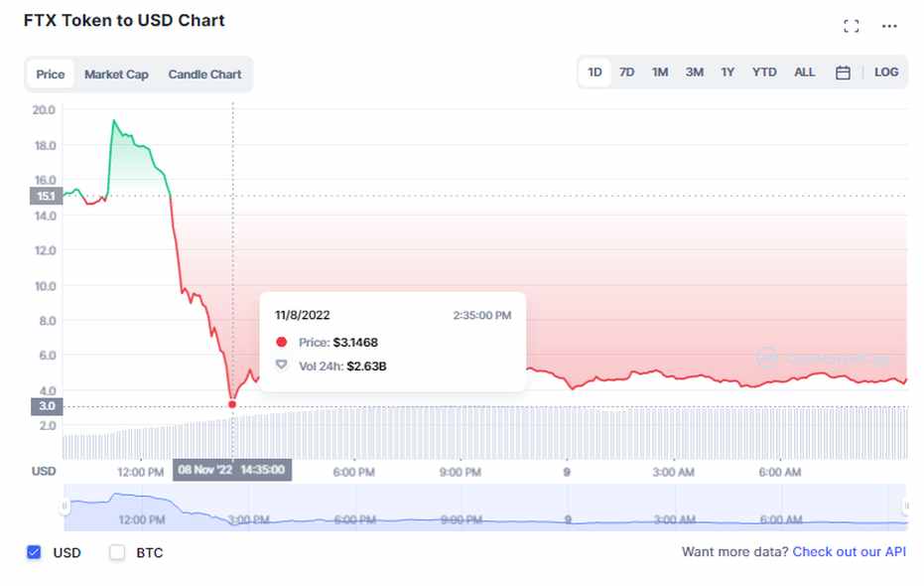Show the YTD time range
924x586 pixels.
coord(764,73)
